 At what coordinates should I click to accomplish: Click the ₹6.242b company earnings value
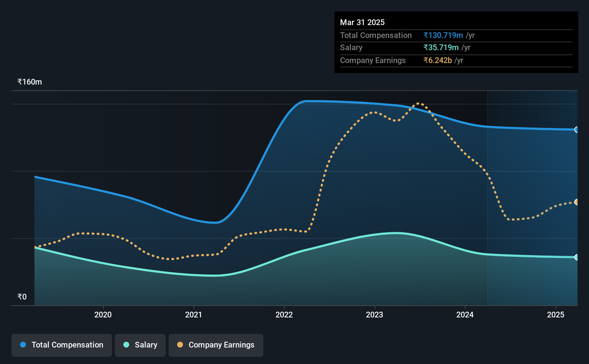pos(438,60)
